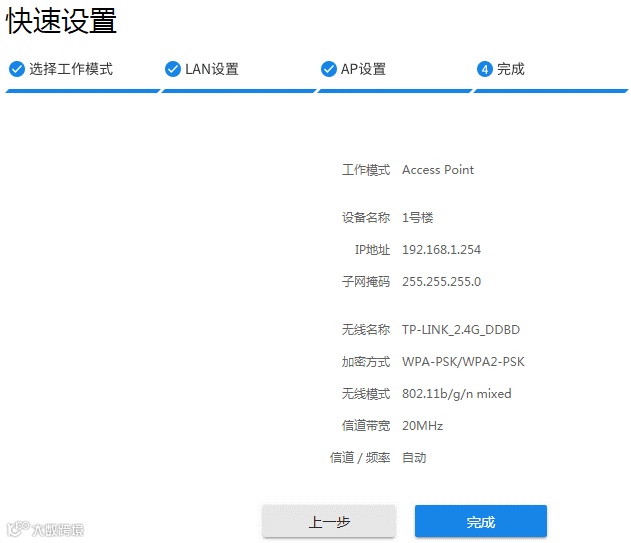
Task: Open the LAN设置 step
Action: [212, 69]
